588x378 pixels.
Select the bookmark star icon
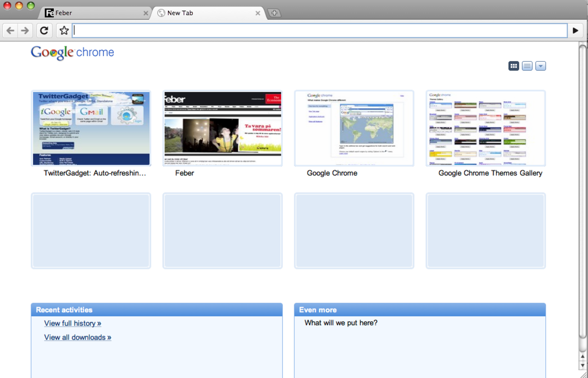[63, 30]
